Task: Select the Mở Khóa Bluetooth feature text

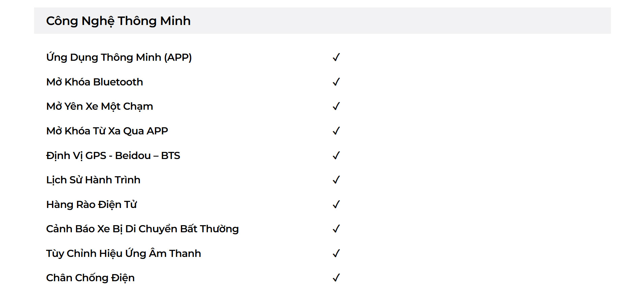Action: point(95,82)
